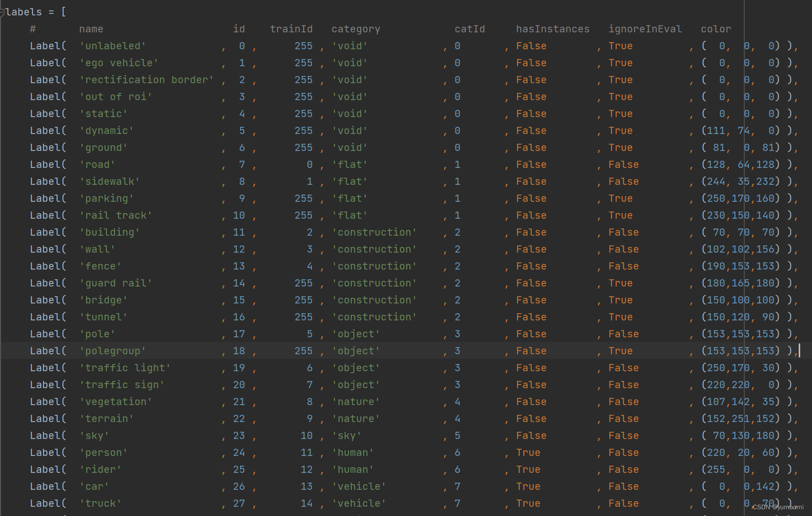The width and height of the screenshot is (812, 516).
Task: Click the 'static' name string
Action: click(104, 114)
